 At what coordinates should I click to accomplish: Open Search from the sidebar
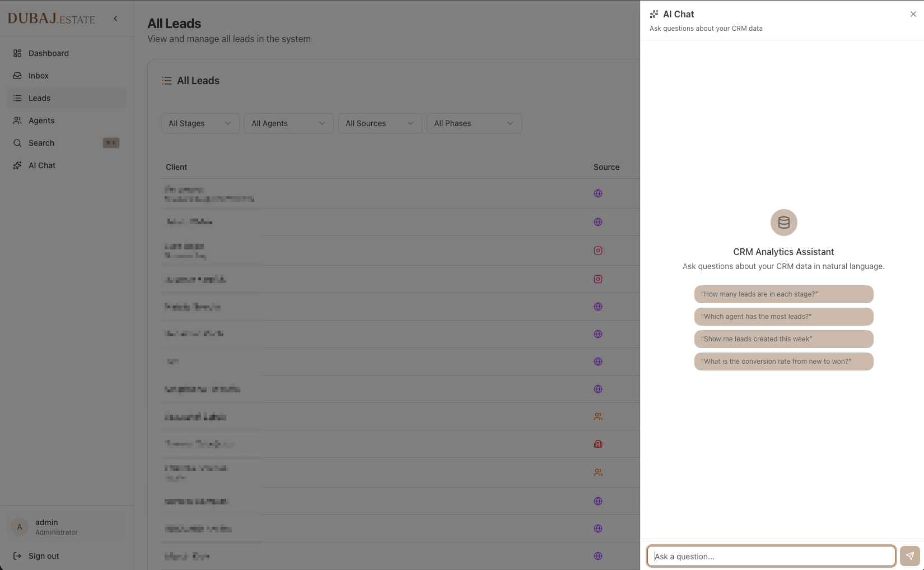[66, 143]
